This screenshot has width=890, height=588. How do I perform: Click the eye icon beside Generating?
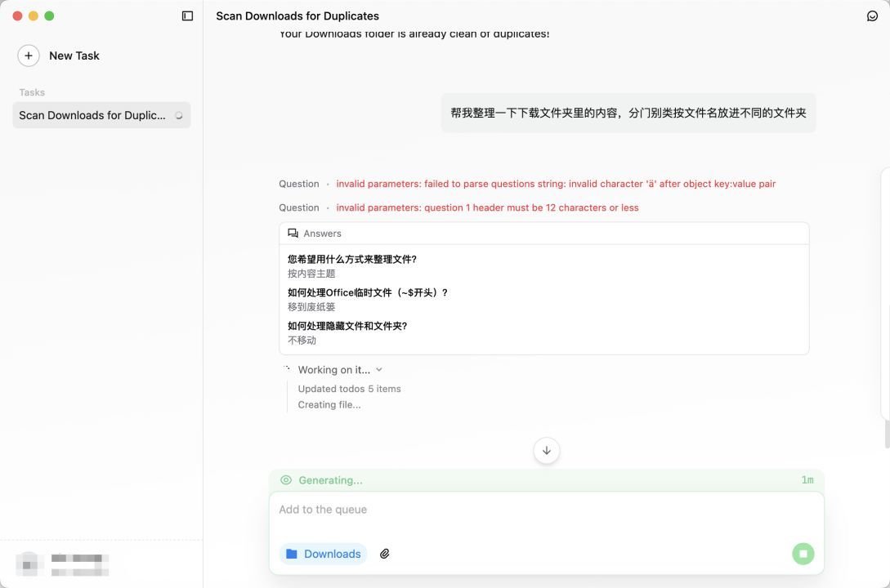point(286,480)
